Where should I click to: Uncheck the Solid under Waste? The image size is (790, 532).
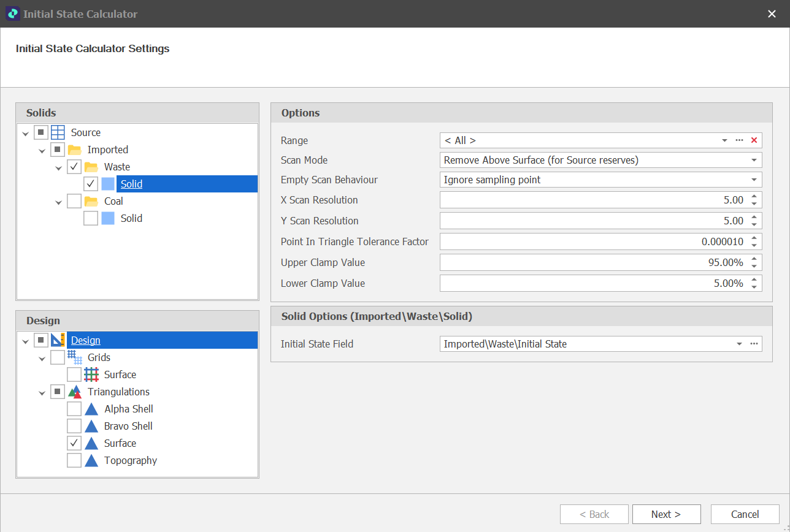pos(91,184)
